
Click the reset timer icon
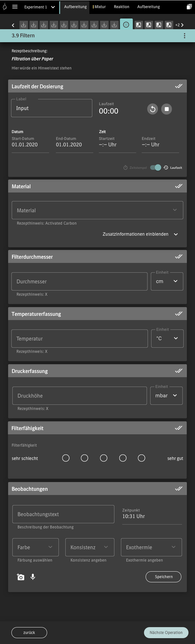(152, 109)
